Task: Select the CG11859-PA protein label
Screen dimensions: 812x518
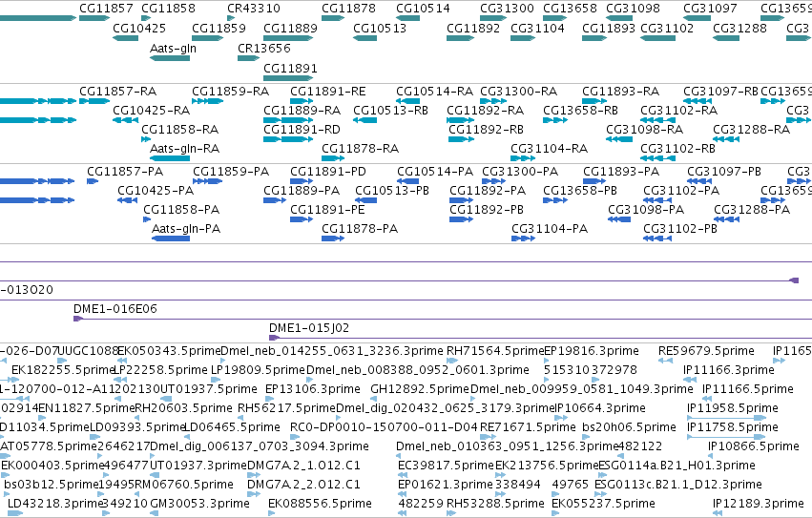Action: [x=231, y=172]
